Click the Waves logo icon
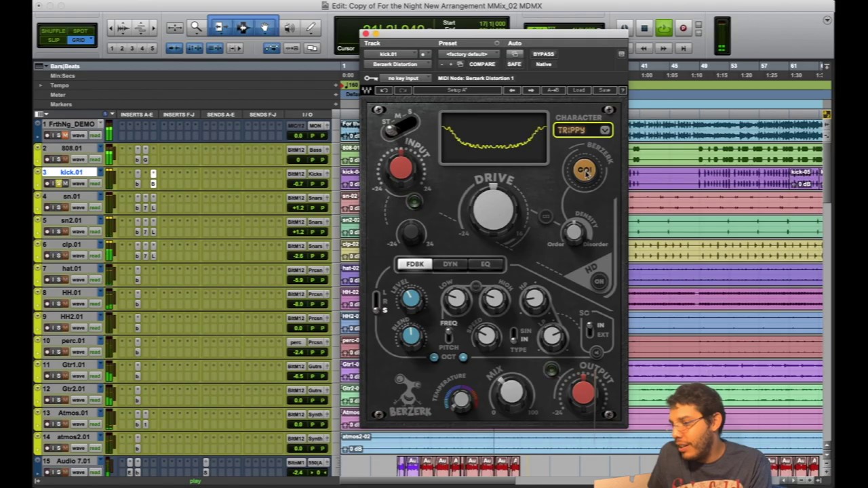The height and width of the screenshot is (488, 868). coord(368,90)
